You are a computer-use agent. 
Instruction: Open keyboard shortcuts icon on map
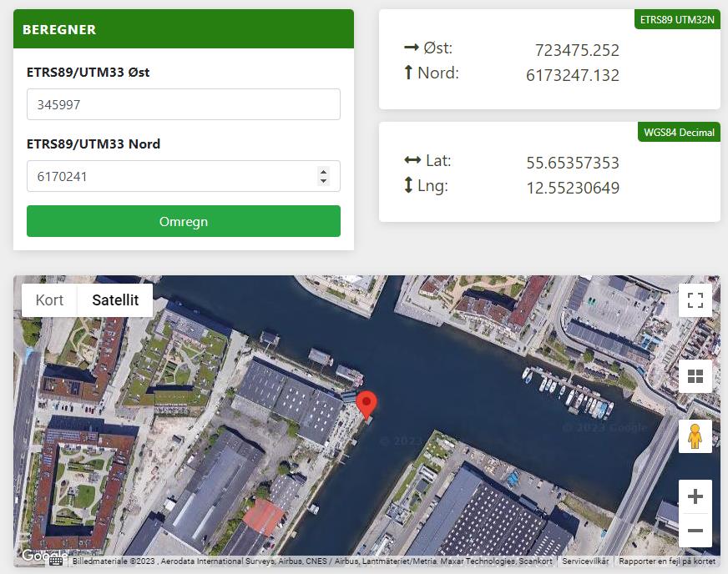pos(56,561)
